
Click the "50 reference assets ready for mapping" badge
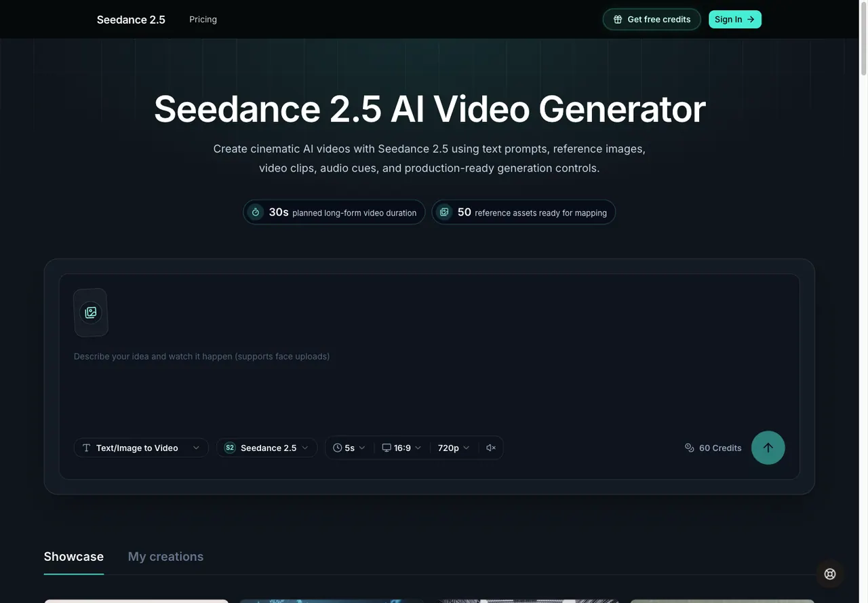coord(524,212)
